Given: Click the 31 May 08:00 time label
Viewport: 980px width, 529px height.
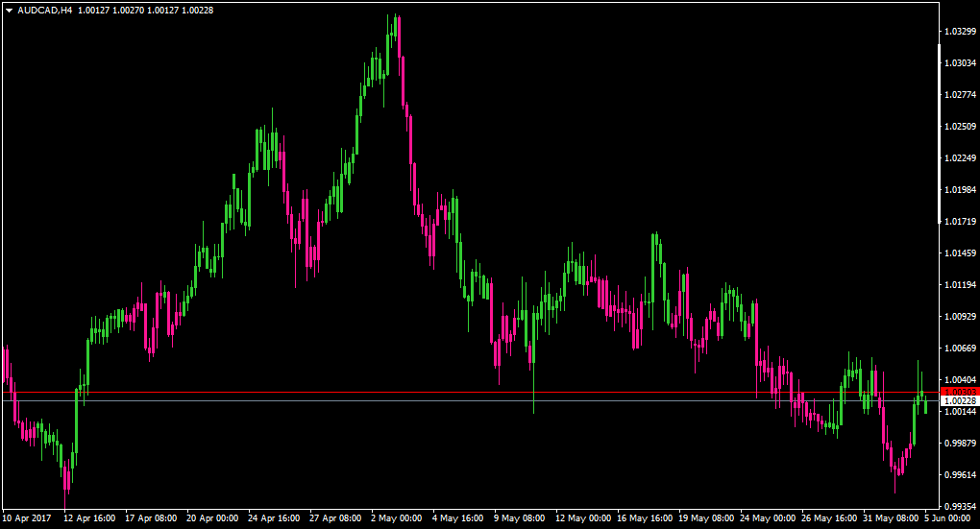Looking at the screenshot, I should coord(891,518).
